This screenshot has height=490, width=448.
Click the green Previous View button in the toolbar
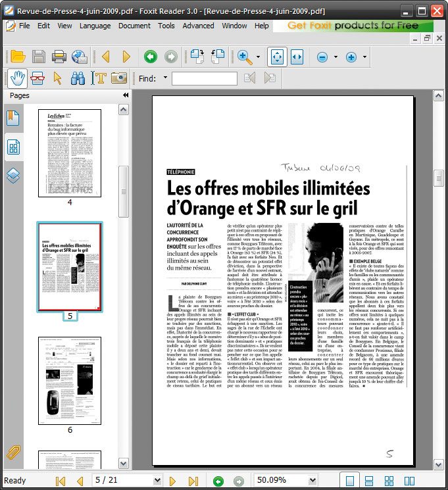click(x=151, y=57)
